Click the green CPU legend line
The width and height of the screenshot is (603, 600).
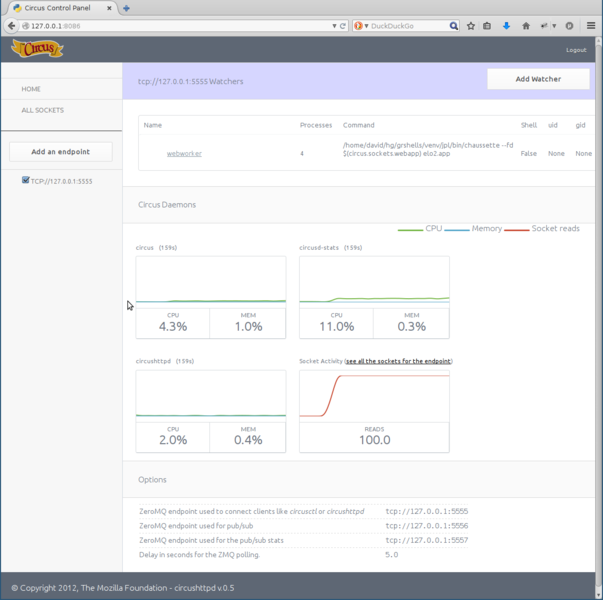point(410,230)
